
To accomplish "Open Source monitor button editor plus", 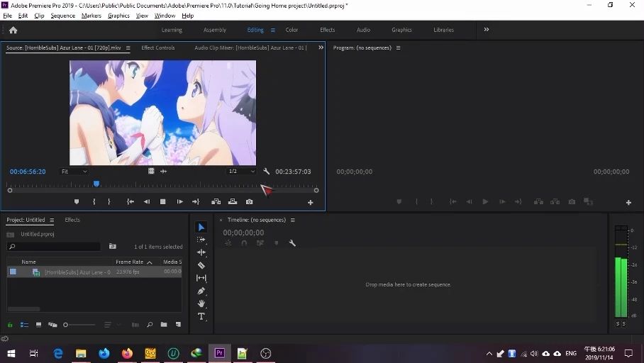I will pos(311,203).
